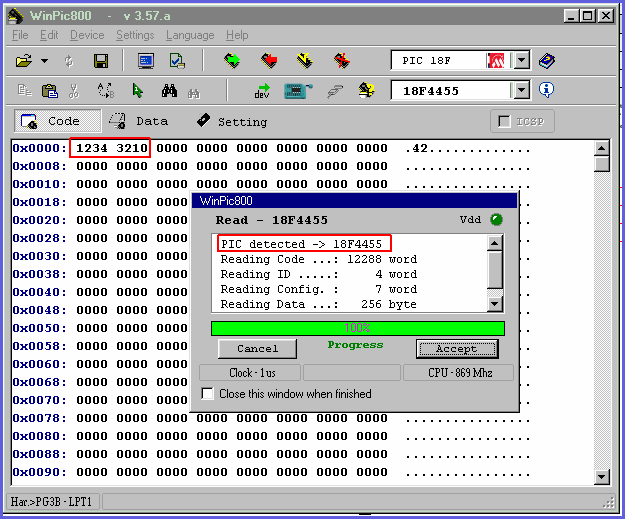This screenshot has height=519, width=625.
Task: Click the green Vdd indicator light
Action: [x=496, y=220]
